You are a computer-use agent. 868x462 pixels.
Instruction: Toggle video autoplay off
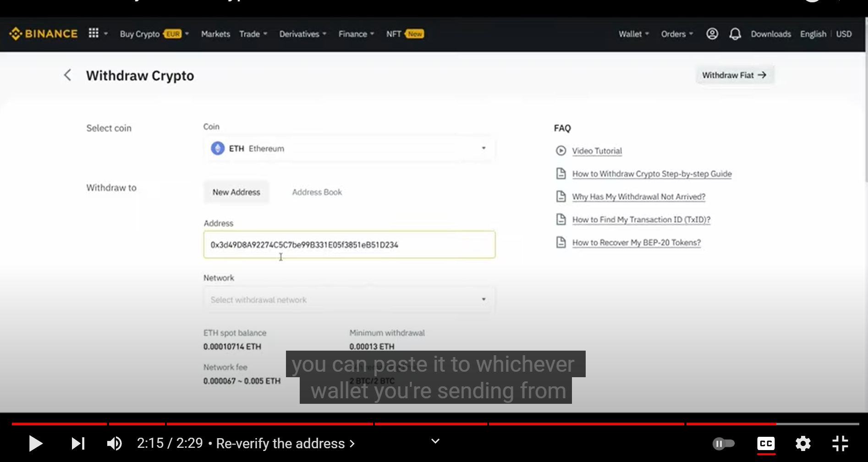click(x=724, y=443)
